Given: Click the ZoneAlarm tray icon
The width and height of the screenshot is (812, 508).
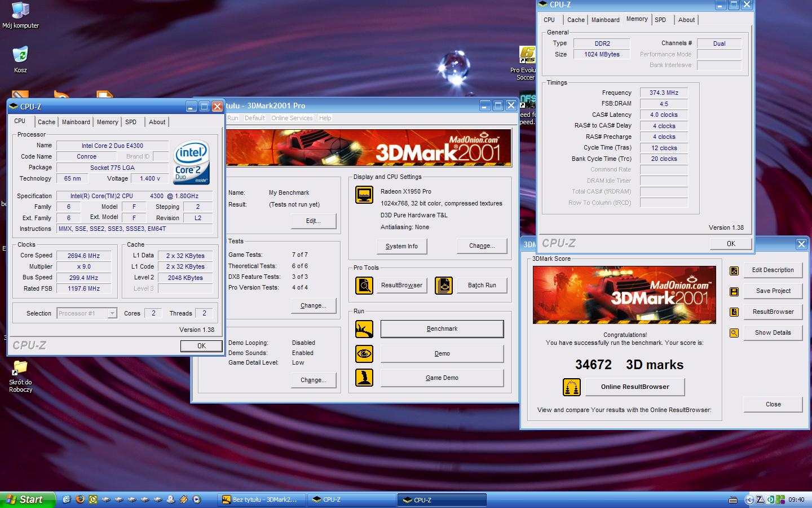Looking at the screenshot, I should click(x=760, y=500).
